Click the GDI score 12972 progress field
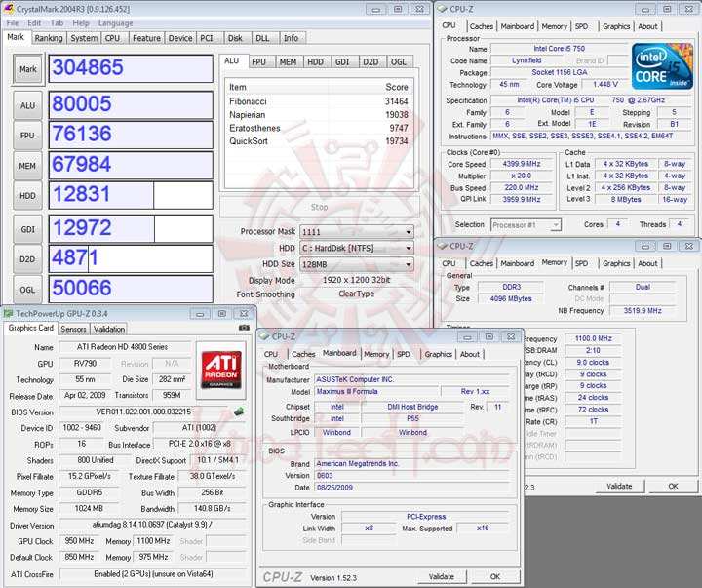This screenshot has width=702, height=588. [131, 229]
